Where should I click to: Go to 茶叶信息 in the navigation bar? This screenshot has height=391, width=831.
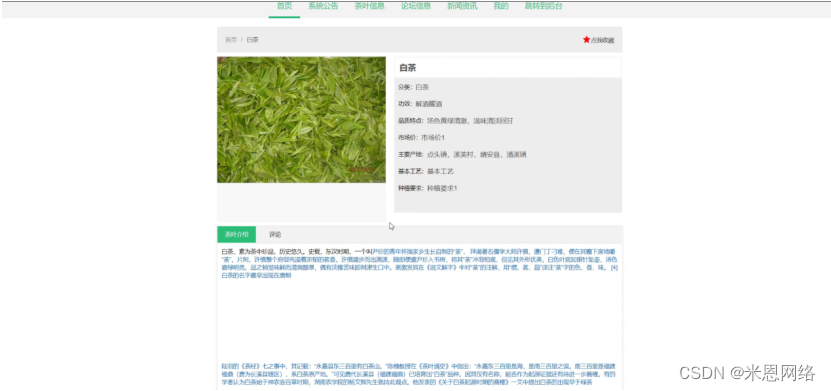coord(369,6)
